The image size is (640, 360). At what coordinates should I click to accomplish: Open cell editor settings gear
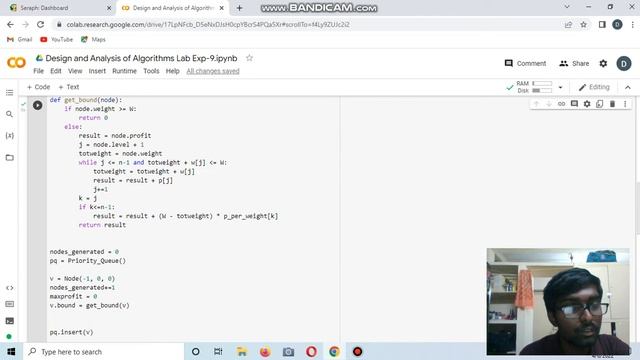coord(587,104)
